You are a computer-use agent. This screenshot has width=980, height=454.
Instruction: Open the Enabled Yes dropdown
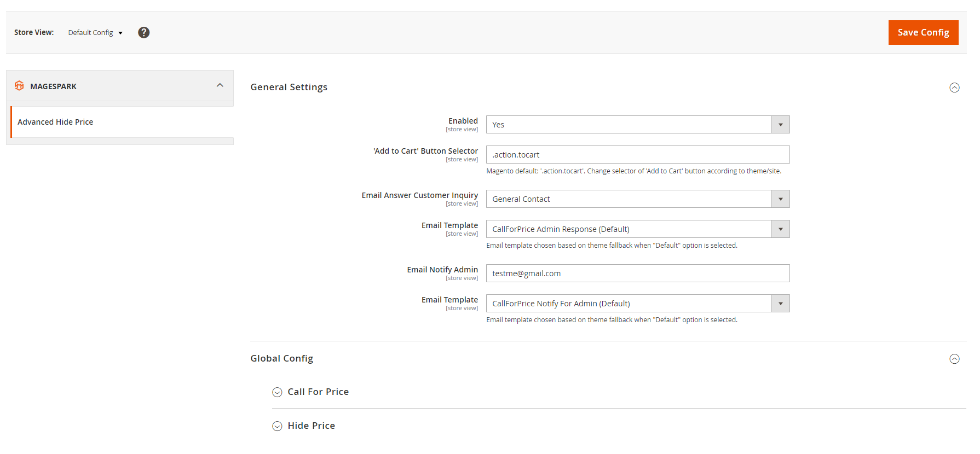pyautogui.click(x=638, y=125)
